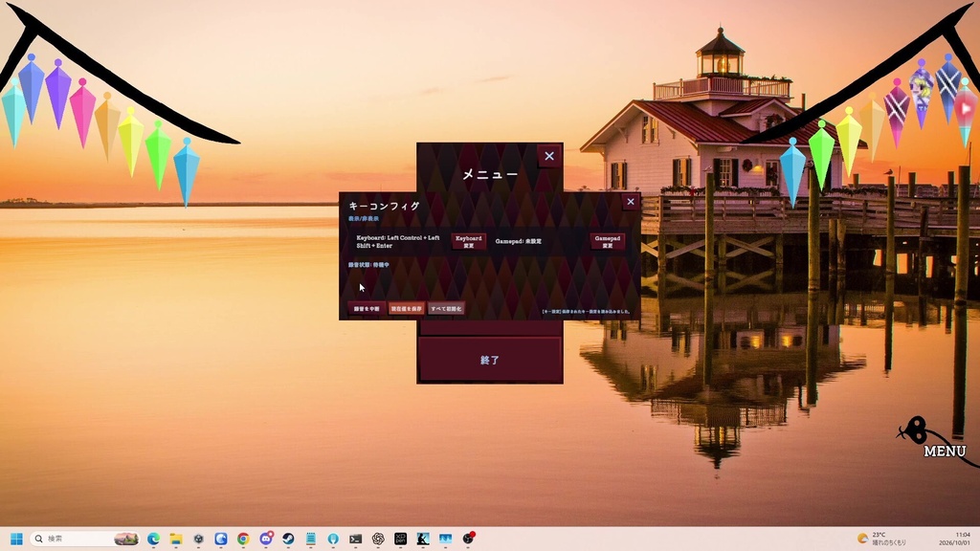Click the character-portrait crystal on right wing
The height and width of the screenshot is (551, 980).
(922, 93)
